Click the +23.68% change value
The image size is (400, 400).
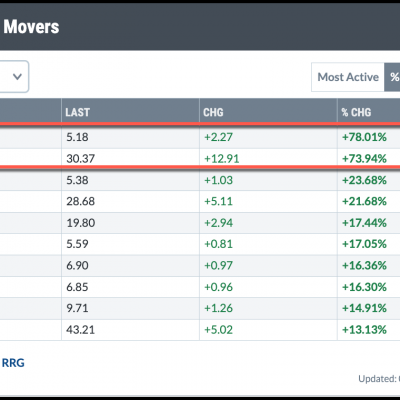(x=364, y=180)
